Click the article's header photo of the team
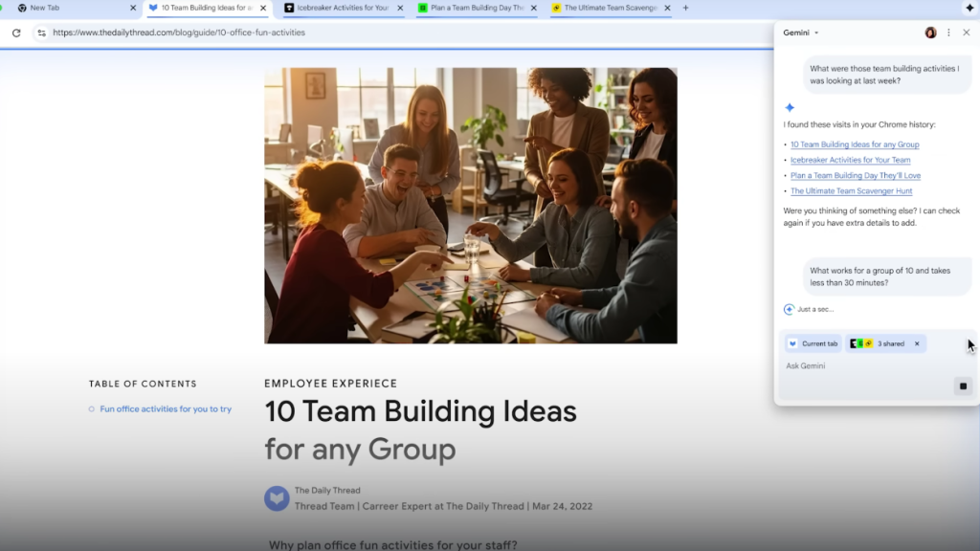The height and width of the screenshot is (551, 980). click(x=470, y=205)
